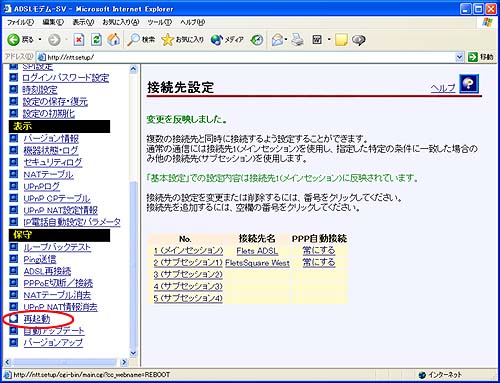Open the お気に入り (Favorites) menu
500x383 pixels.
coord(121,22)
